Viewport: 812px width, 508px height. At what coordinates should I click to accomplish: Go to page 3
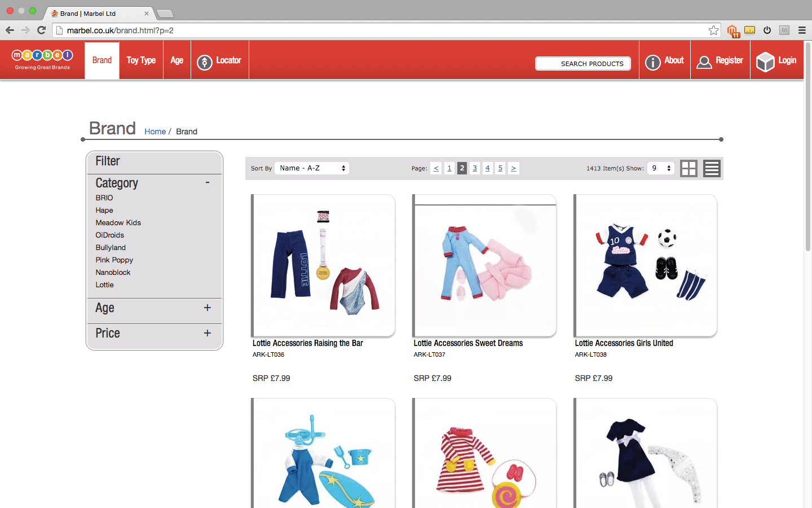475,168
